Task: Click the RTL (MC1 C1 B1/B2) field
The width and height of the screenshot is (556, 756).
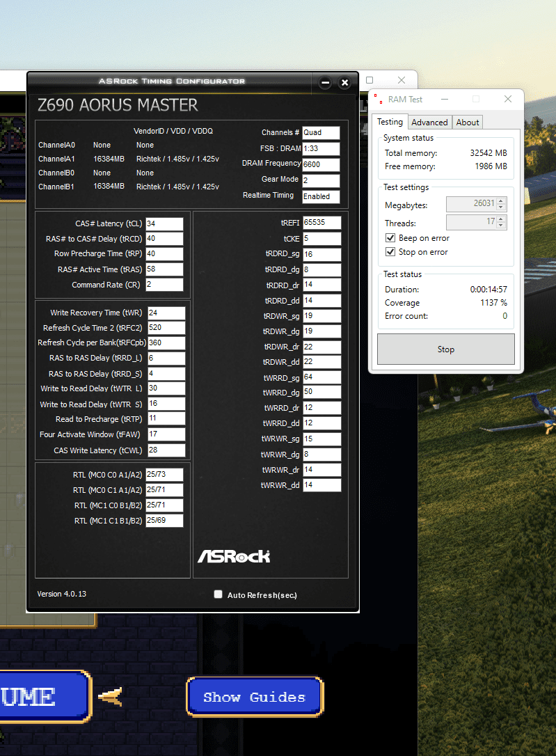Action: point(164,521)
